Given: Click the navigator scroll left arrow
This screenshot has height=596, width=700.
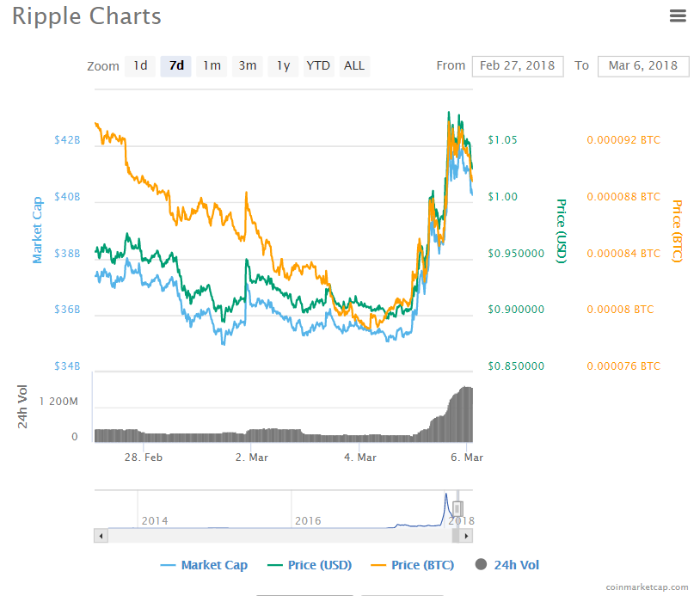Looking at the screenshot, I should point(101,536).
